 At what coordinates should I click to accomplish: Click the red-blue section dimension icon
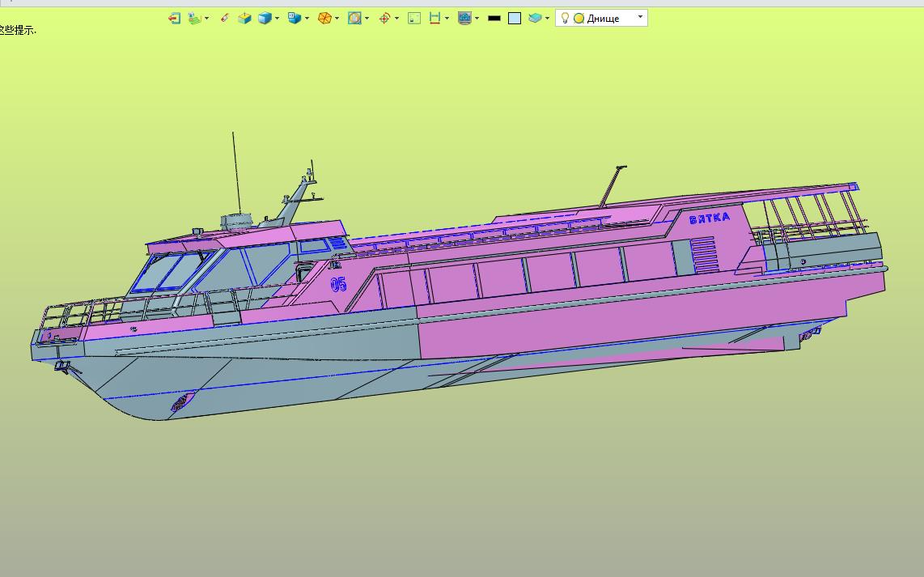pos(435,18)
